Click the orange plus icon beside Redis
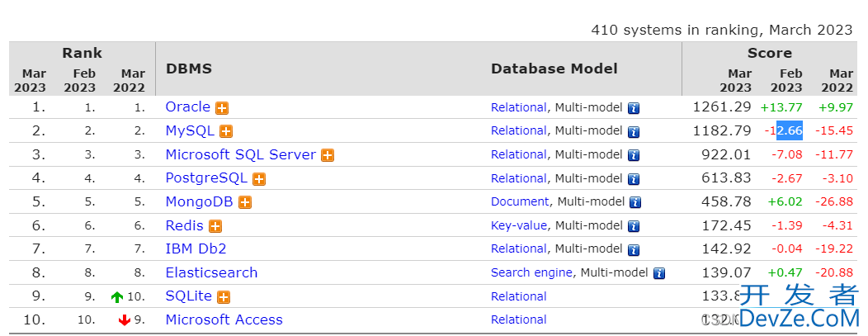 click(x=215, y=226)
